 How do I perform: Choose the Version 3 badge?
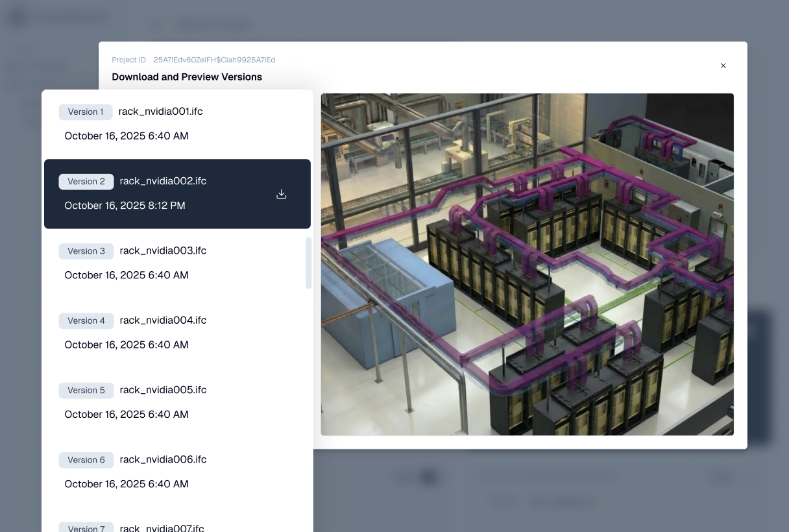pos(86,251)
